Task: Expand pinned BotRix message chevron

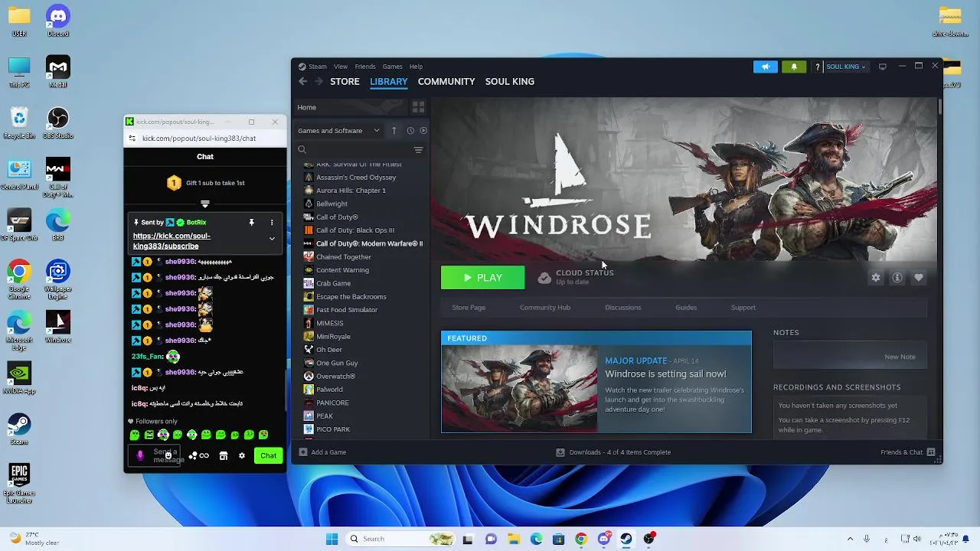Action: pos(272,239)
